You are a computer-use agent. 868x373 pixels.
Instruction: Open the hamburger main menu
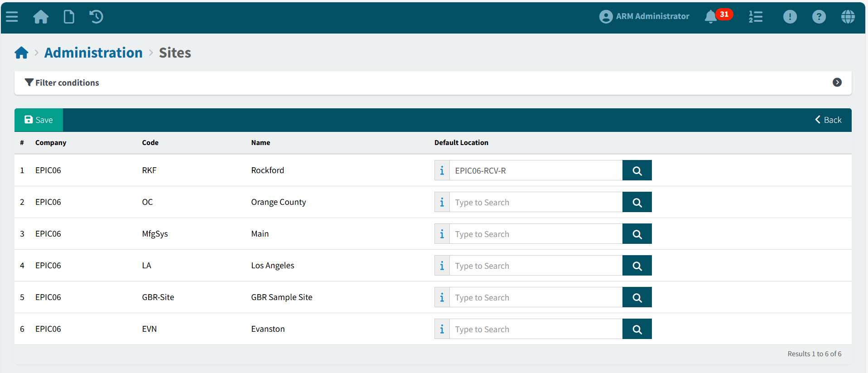click(12, 17)
